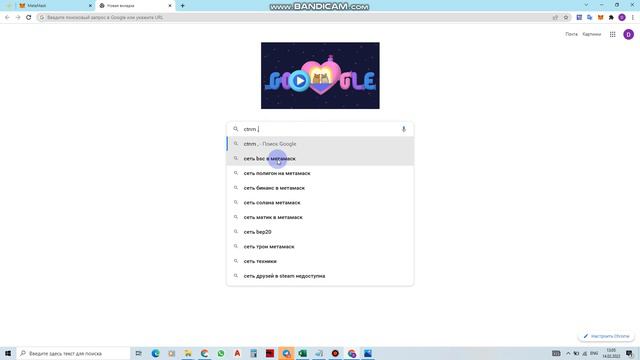Open Microsoft Edge from the taskbar
Image resolution: width=640 pixels, height=360 pixels.
[156, 353]
